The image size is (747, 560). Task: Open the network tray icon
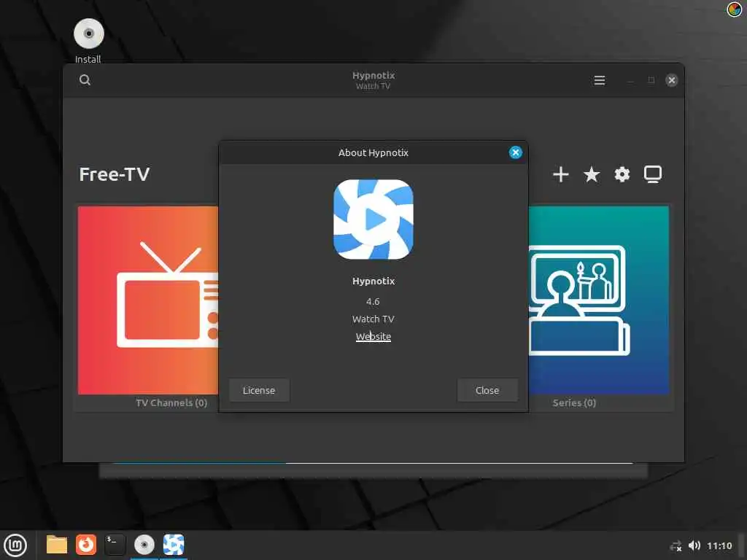click(x=676, y=545)
